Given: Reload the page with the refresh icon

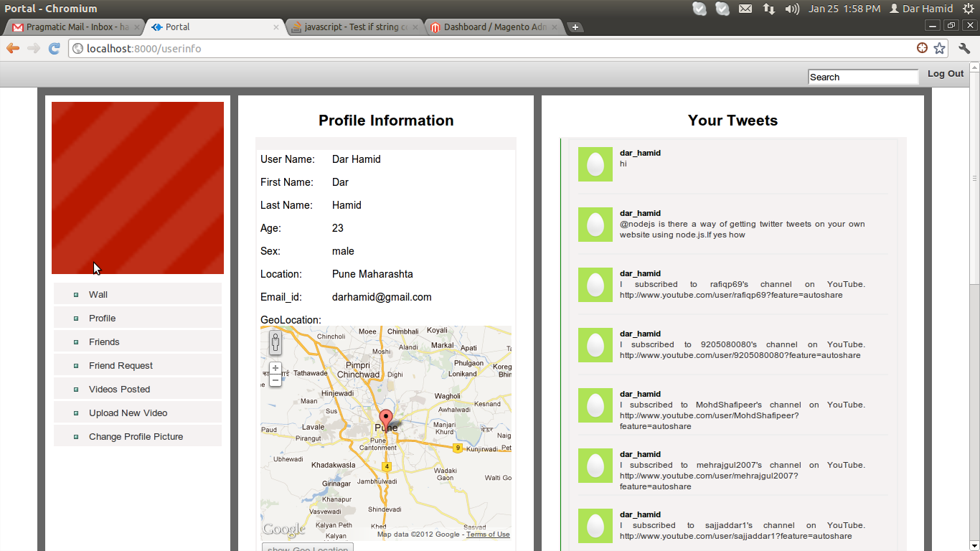Looking at the screenshot, I should pyautogui.click(x=54, y=48).
